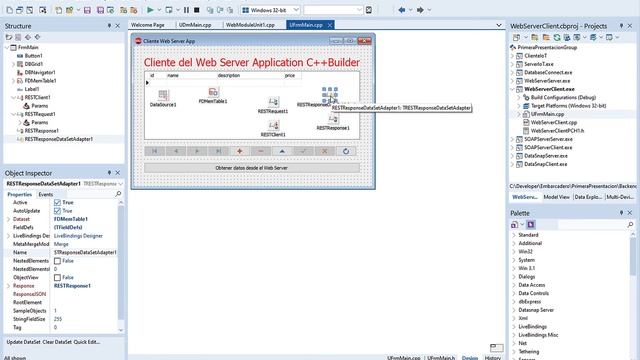Viewport: 640px width, 360px height.
Task: Collapse the WebServerClient.exe project node
Action: pyautogui.click(x=513, y=89)
